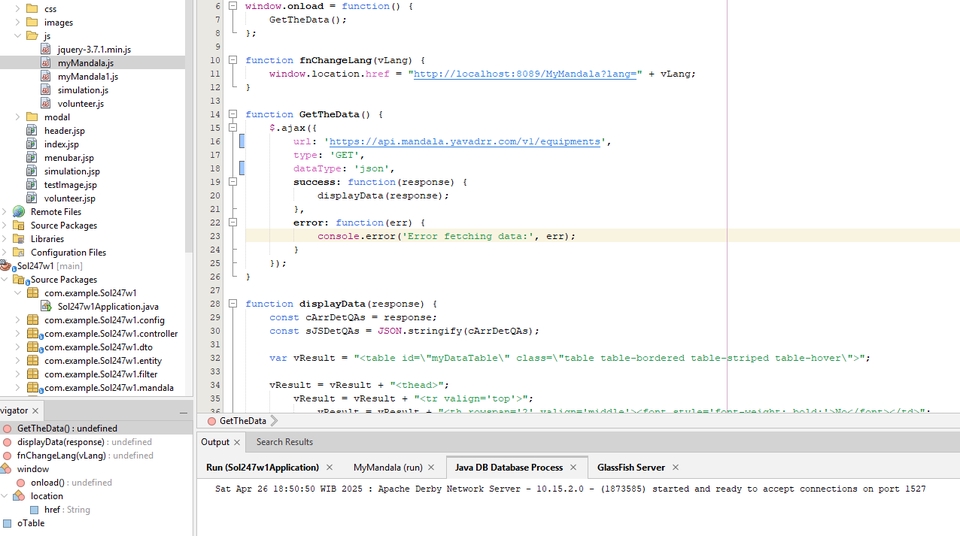This screenshot has width=960, height=536.
Task: Expand the images folder
Action: tap(18, 22)
